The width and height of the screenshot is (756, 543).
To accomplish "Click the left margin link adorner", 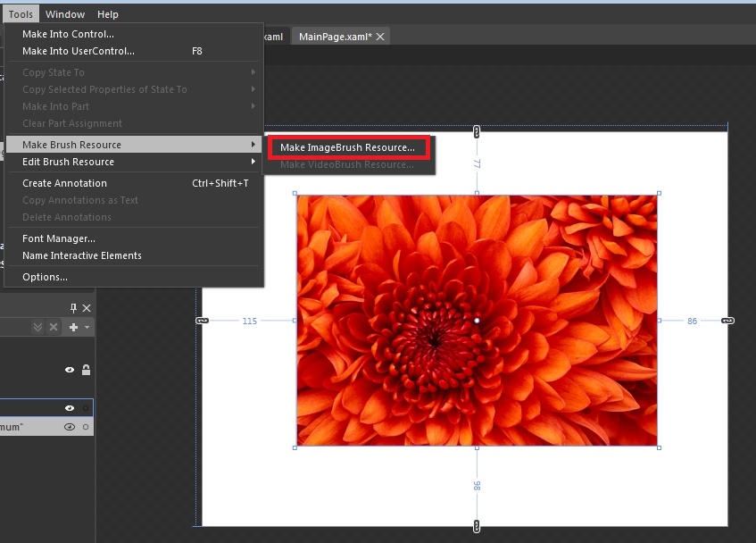I will [x=202, y=321].
